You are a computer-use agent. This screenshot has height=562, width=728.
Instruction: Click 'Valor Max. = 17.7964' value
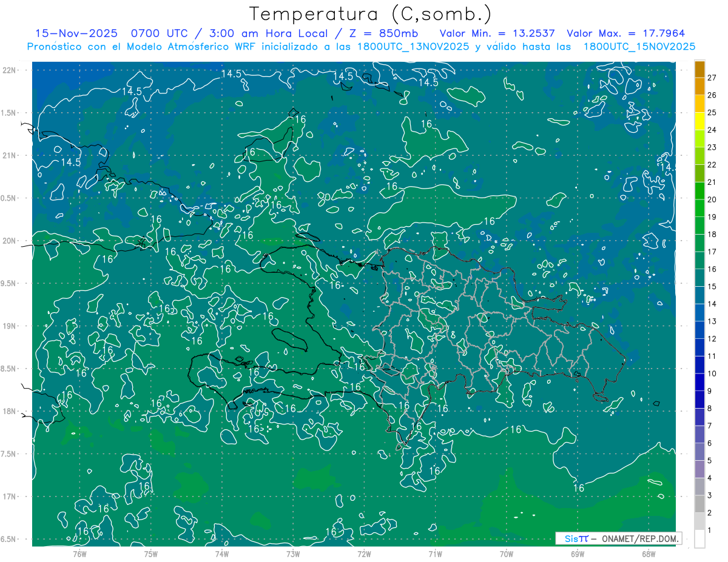click(626, 33)
